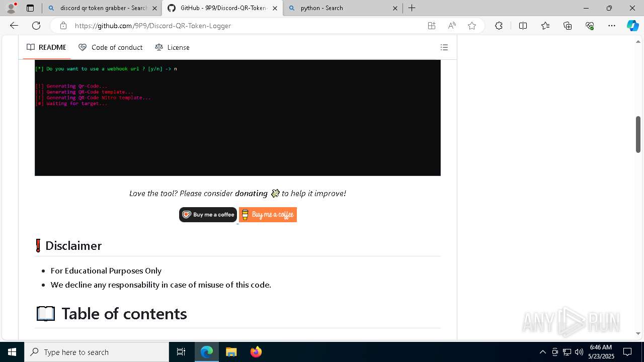The height and width of the screenshot is (362, 644).
Task: Switch to the python - Search tab
Action: 342,8
